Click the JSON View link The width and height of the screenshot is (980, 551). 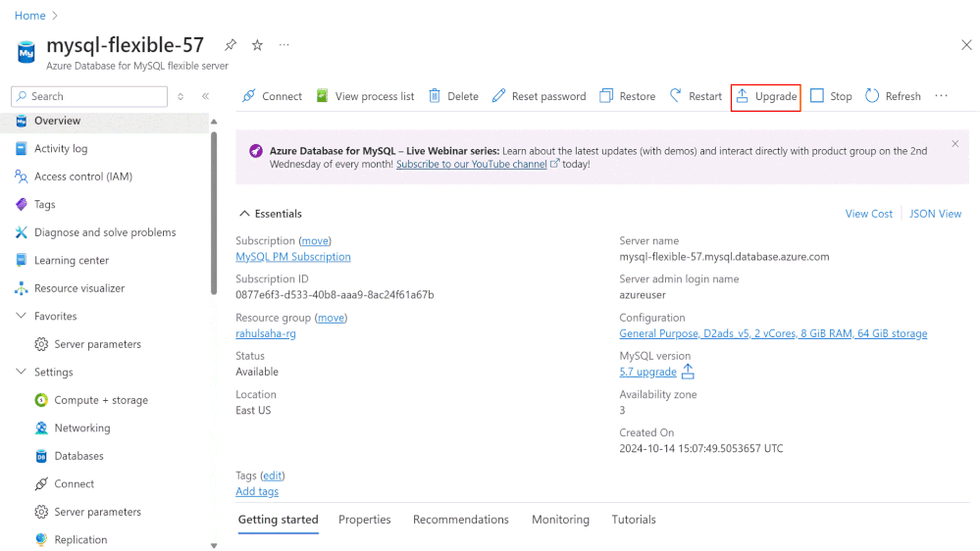(935, 214)
